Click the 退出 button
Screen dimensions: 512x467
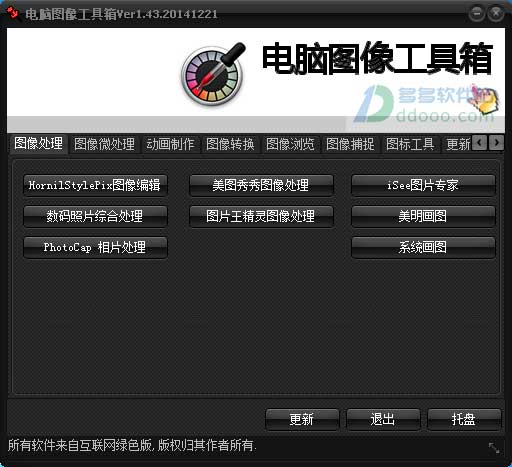[x=383, y=419]
